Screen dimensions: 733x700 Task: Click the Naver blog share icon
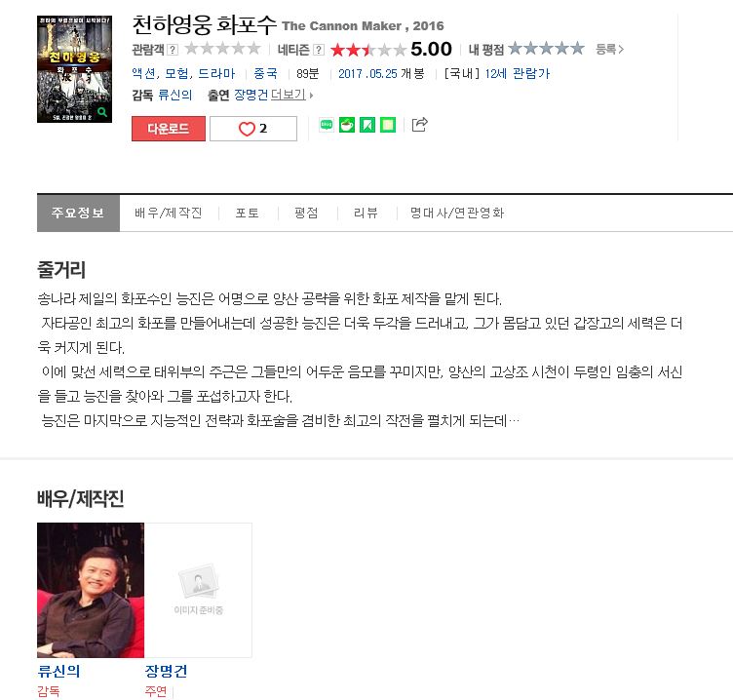[x=327, y=125]
